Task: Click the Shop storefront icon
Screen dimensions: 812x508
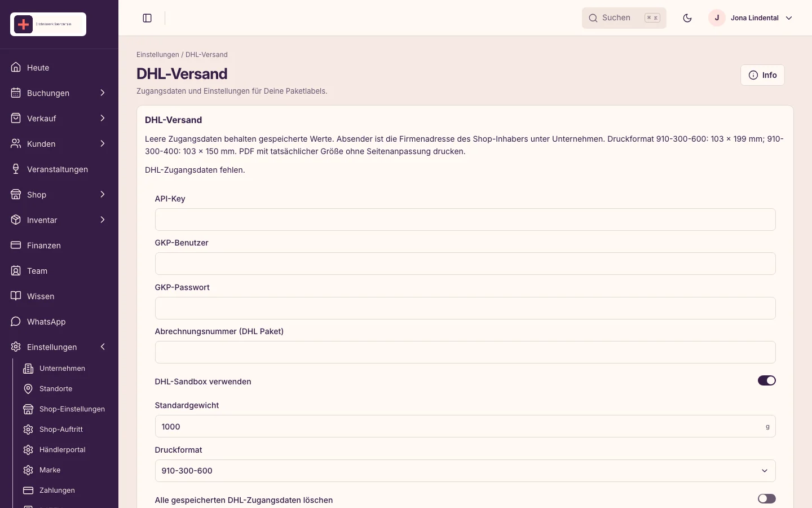Action: [x=16, y=195]
